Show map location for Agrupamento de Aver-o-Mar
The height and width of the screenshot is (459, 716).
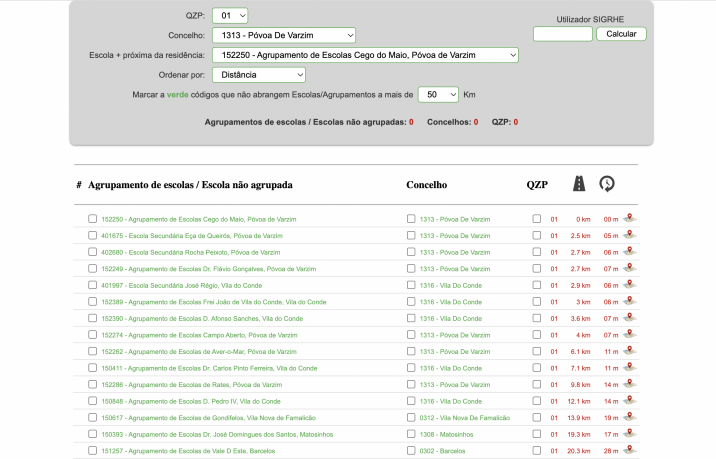pos(629,351)
